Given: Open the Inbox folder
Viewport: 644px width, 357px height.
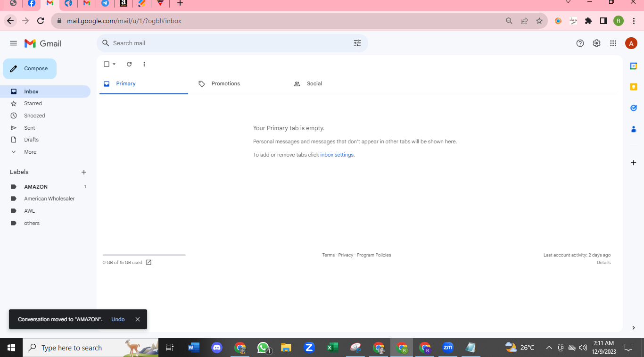Looking at the screenshot, I should click(x=45, y=91).
